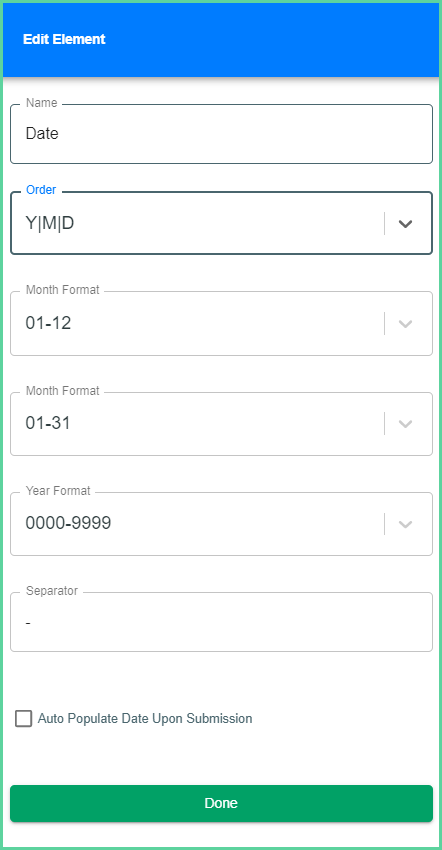Expand the Year Format chevron arrow
The width and height of the screenshot is (442, 850).
(406, 524)
